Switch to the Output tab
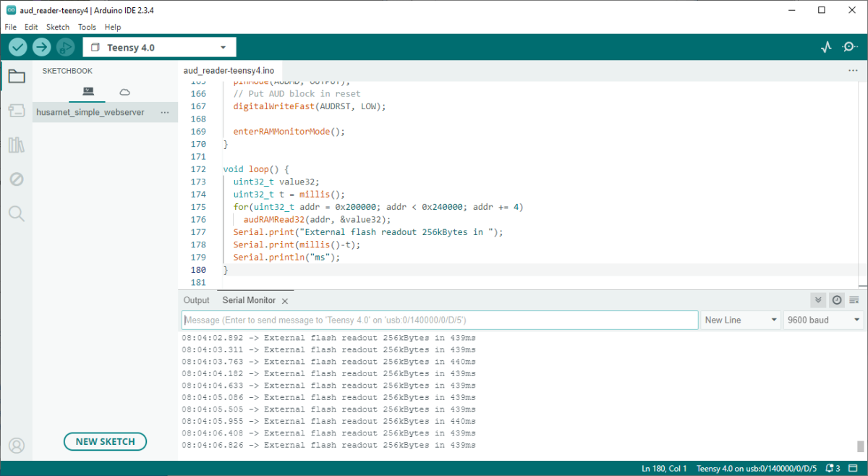 pyautogui.click(x=196, y=299)
